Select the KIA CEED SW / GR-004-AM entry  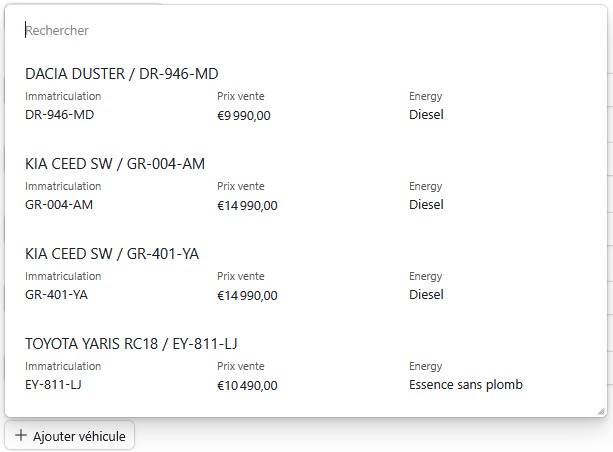(x=115, y=164)
